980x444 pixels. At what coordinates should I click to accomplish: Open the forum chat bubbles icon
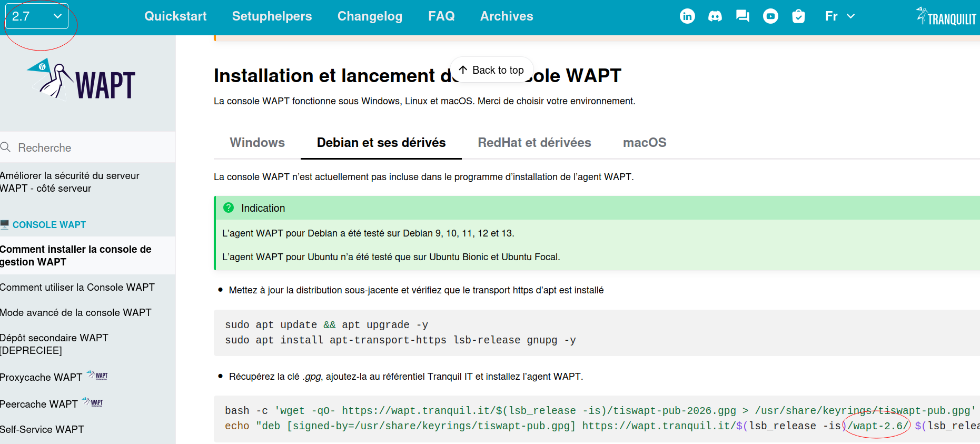coord(743,16)
